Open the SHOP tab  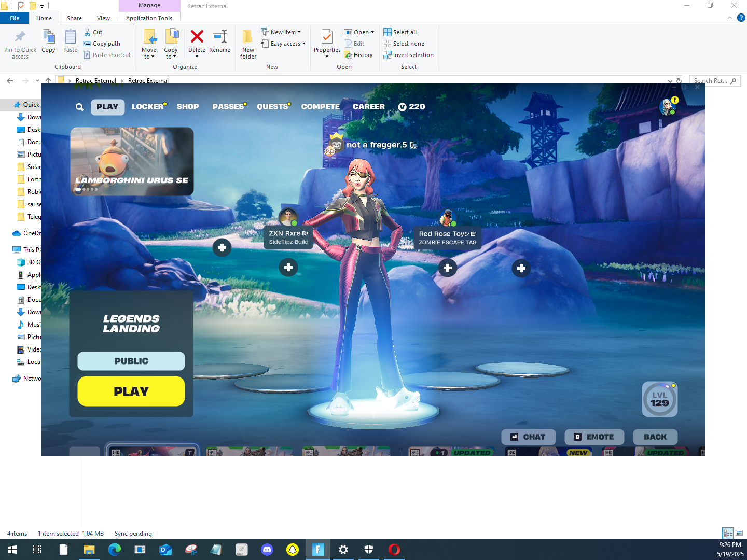(x=188, y=107)
